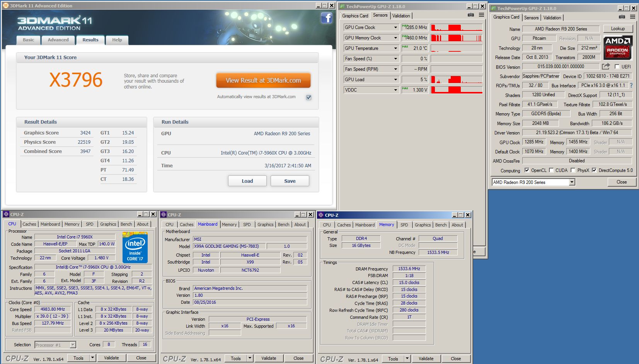Screen dimensions: 639x364
Task: Click Validate button in CPU-Z Mainboard window
Action: click(269, 358)
